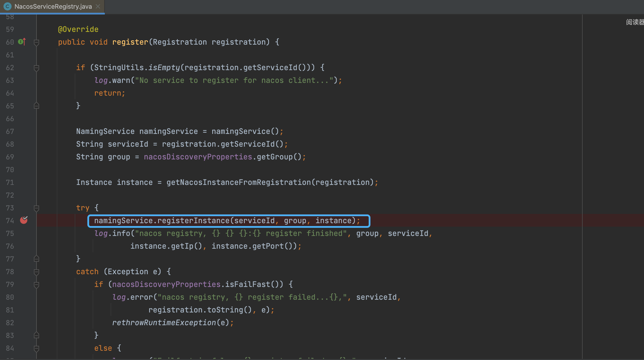Click the return statement on line 64
Image resolution: width=644 pixels, height=360 pixels.
point(109,93)
